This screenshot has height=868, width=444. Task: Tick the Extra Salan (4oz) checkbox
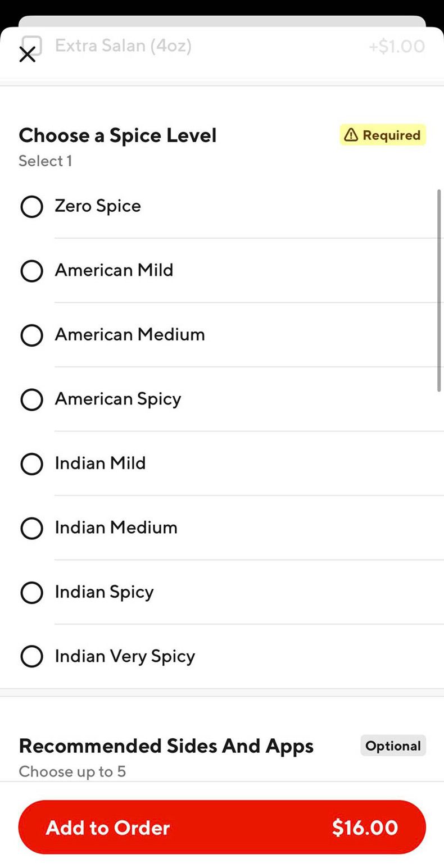(31, 46)
